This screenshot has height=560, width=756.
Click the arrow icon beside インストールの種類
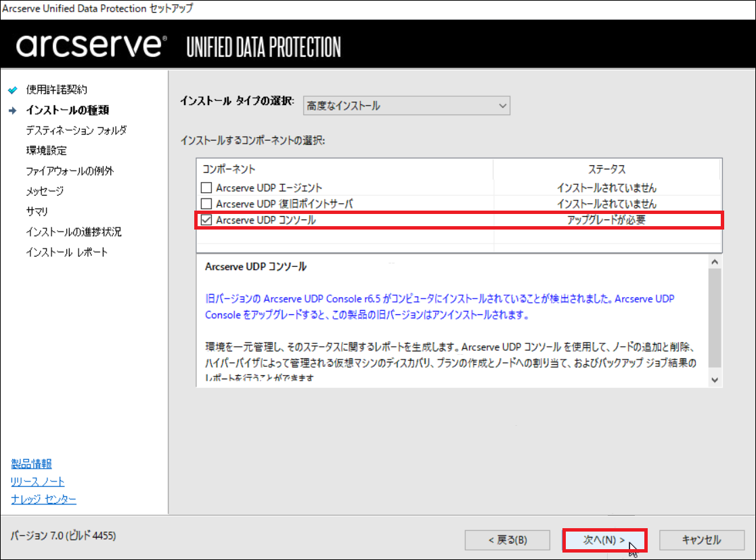click(13, 110)
